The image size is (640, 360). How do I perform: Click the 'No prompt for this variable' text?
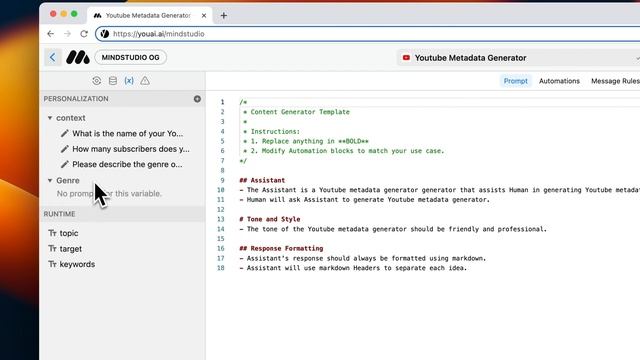click(109, 193)
